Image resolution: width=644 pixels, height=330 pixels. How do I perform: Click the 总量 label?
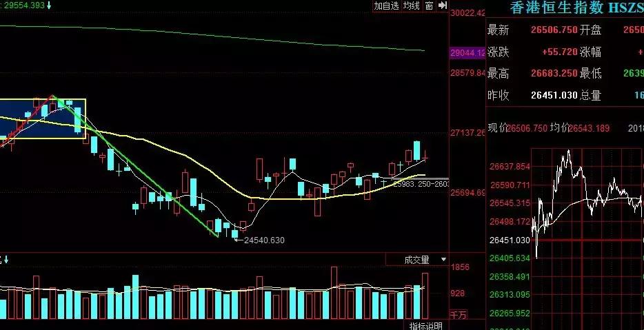[591, 96]
